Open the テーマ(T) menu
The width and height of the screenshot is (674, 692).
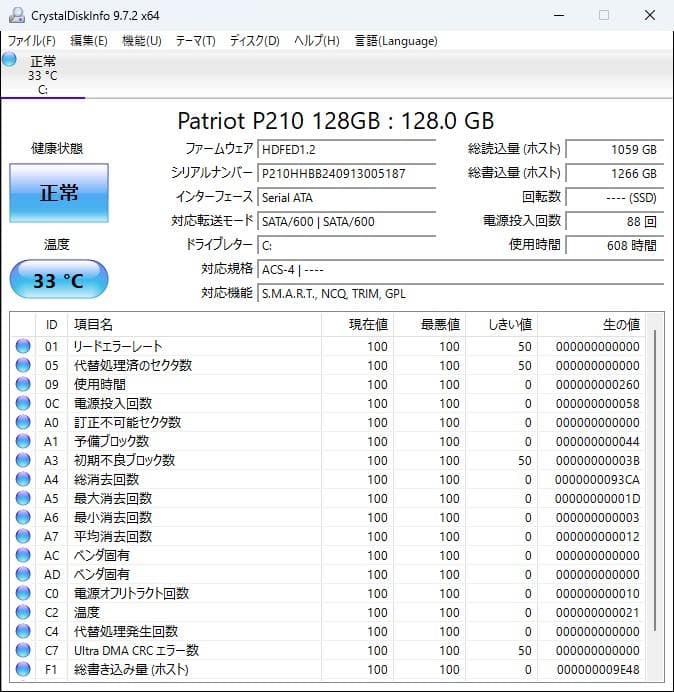click(x=196, y=41)
